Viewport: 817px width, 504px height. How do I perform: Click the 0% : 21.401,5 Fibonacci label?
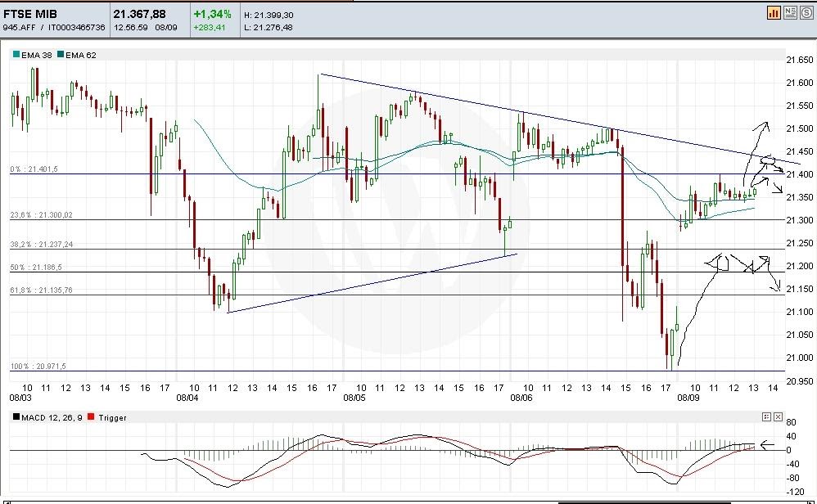click(34, 169)
